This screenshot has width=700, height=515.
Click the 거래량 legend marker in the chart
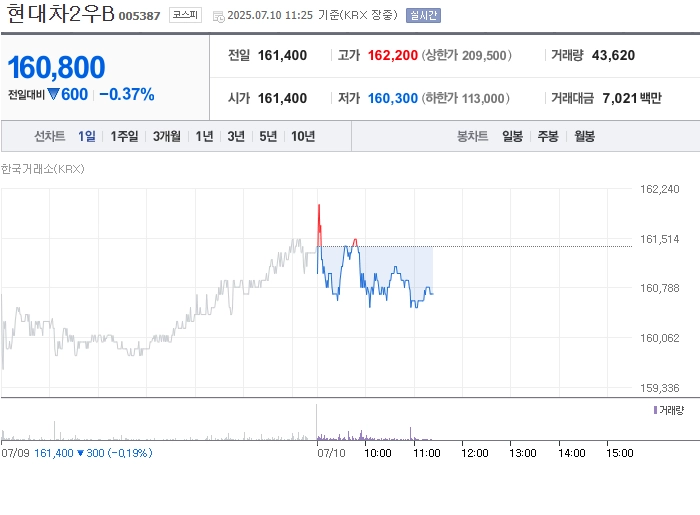point(655,410)
